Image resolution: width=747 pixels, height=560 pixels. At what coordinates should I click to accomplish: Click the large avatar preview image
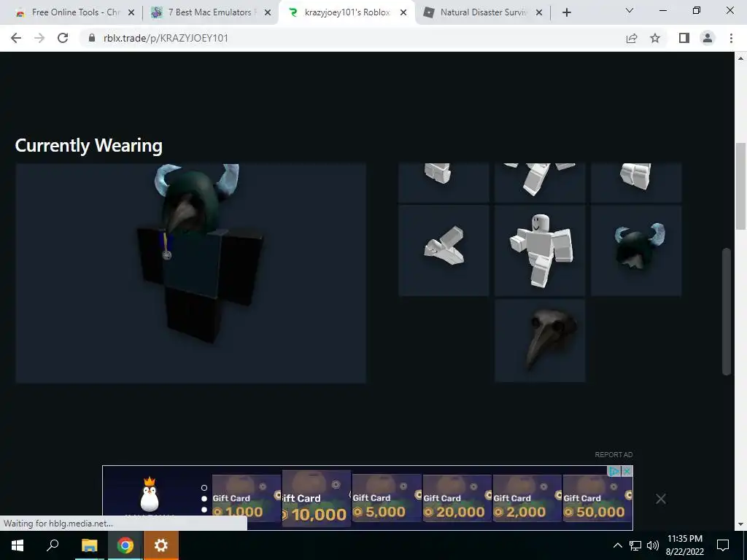(x=190, y=273)
